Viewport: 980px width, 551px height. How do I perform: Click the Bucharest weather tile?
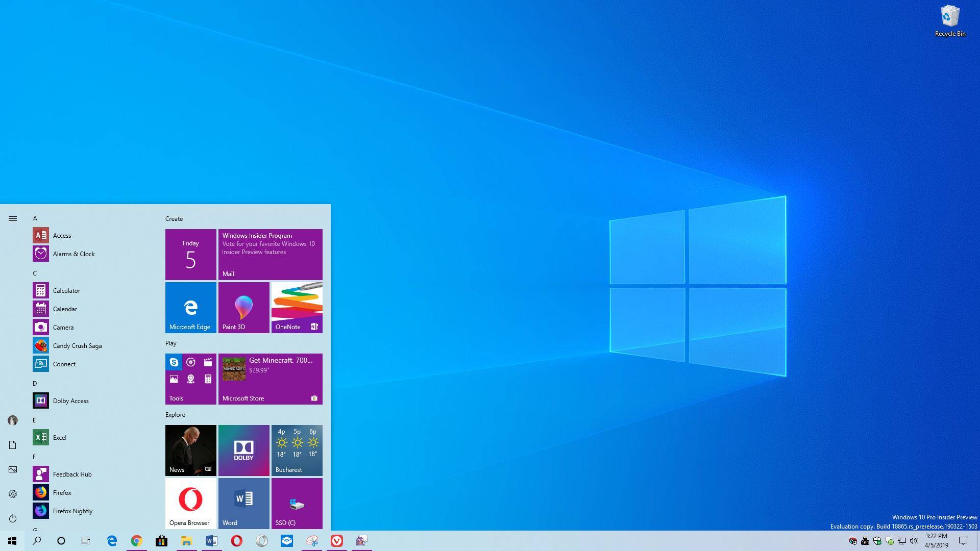coord(297,449)
